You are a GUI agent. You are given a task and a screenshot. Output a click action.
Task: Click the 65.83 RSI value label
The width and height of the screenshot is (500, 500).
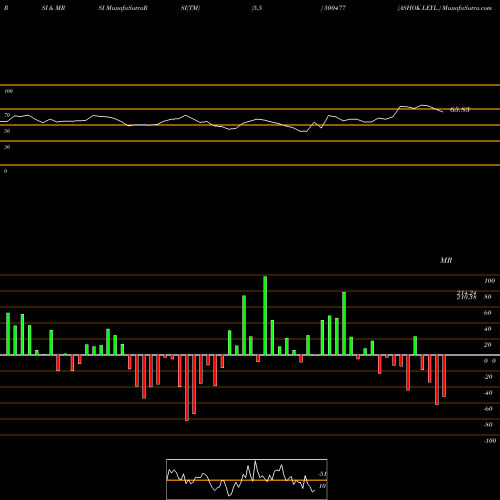(x=460, y=110)
